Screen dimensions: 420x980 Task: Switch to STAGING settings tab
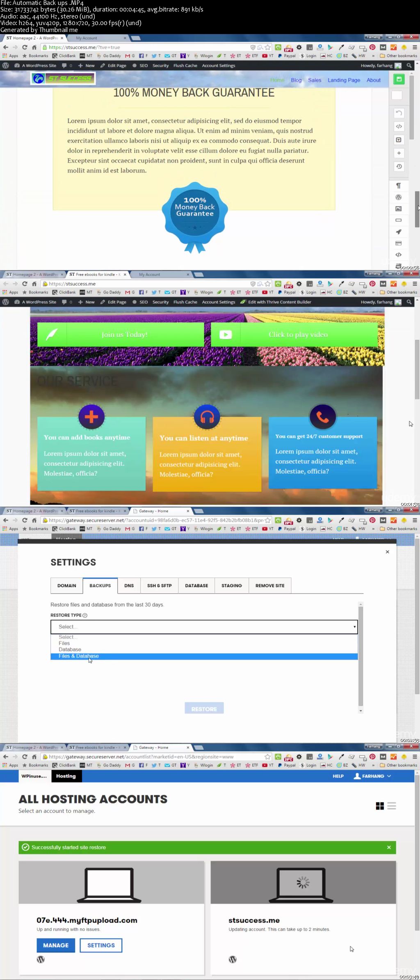(x=232, y=586)
